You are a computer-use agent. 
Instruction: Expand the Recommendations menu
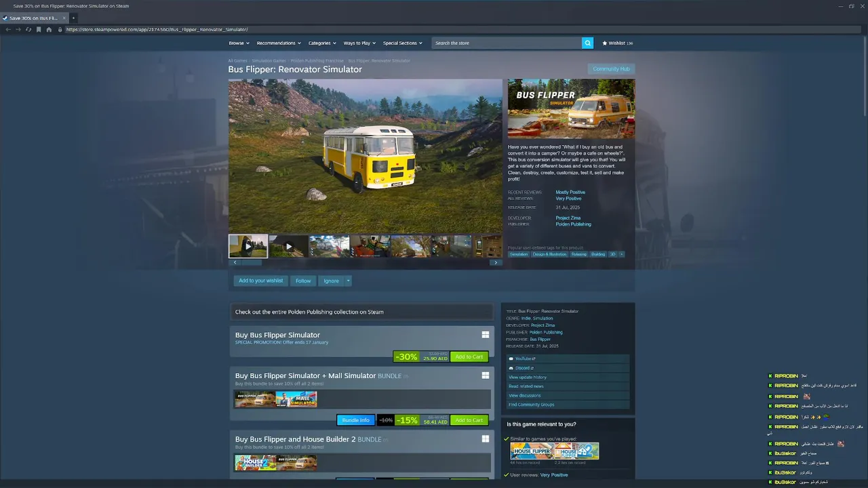pos(279,43)
